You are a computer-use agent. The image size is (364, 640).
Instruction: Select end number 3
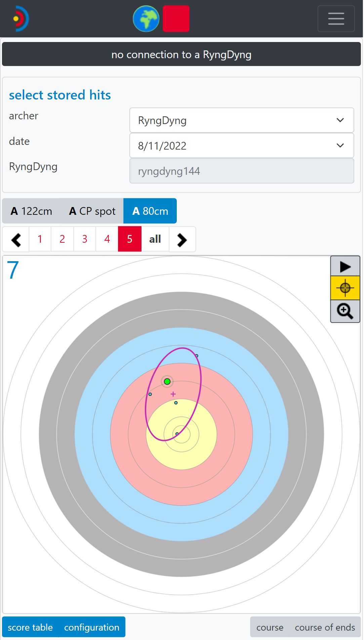coord(85,239)
